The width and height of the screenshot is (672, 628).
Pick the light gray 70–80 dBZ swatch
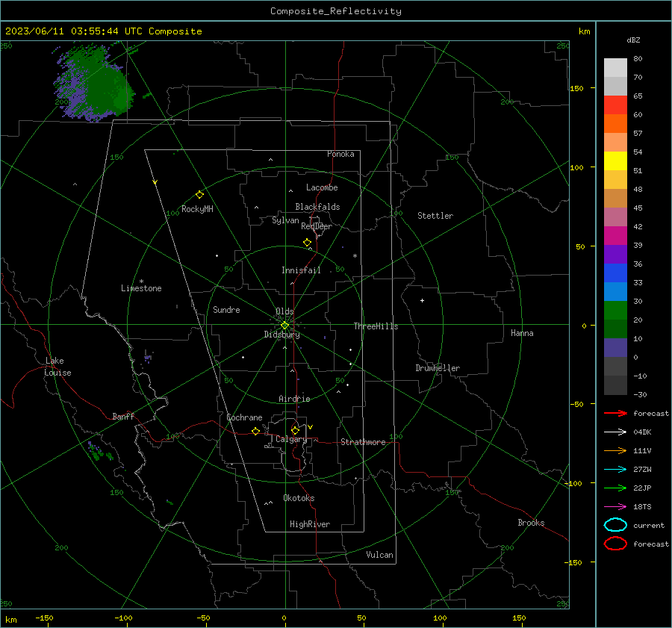click(x=615, y=68)
